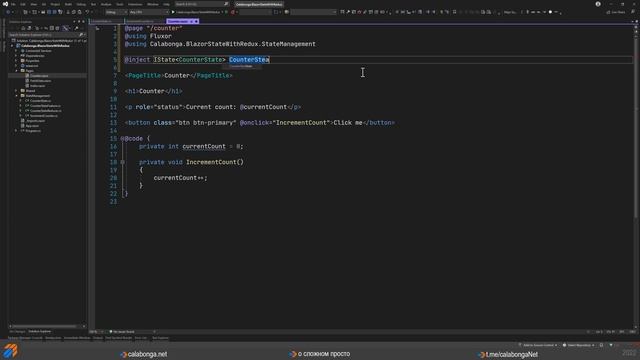Select Counter.razor in Solution Explorer
This screenshot has height=360, width=640.
point(39,76)
